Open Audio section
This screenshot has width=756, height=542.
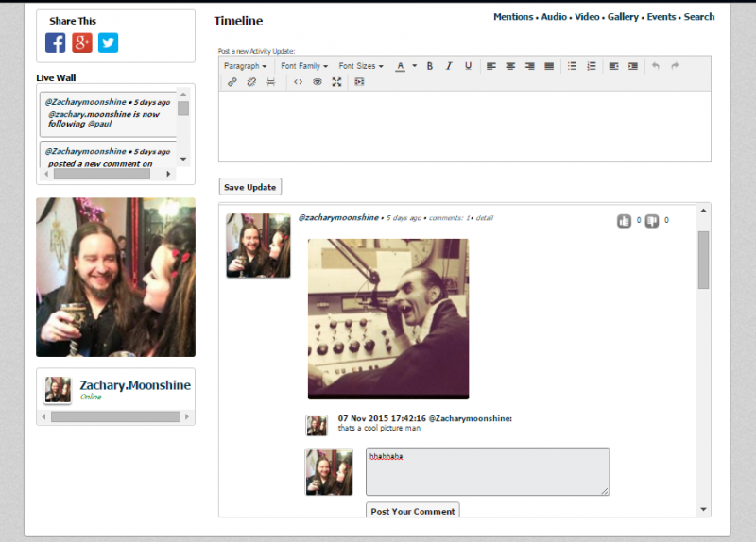pyautogui.click(x=554, y=17)
